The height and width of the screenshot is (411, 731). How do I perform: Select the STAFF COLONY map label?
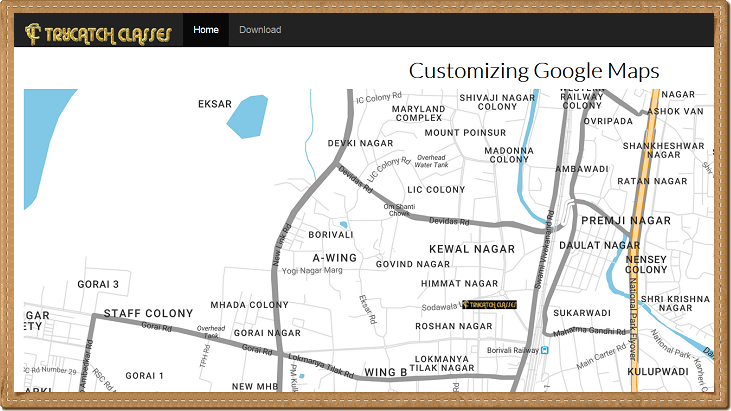(x=148, y=314)
